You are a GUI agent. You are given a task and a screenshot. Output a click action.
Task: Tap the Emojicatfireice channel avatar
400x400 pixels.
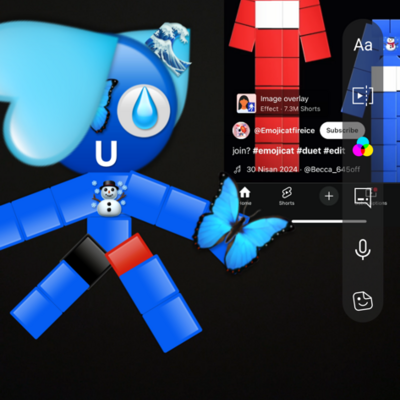pyautogui.click(x=241, y=130)
